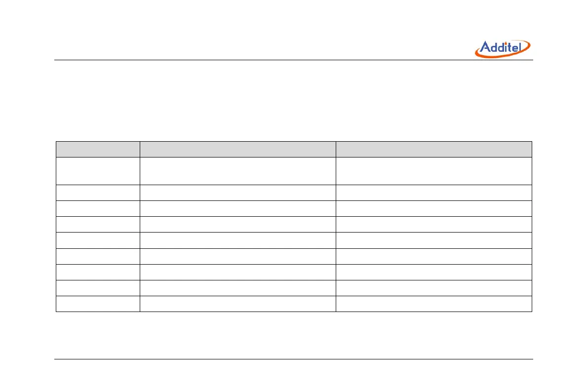Select the gray header cell of the middle column
588x392 pixels.
(237, 150)
